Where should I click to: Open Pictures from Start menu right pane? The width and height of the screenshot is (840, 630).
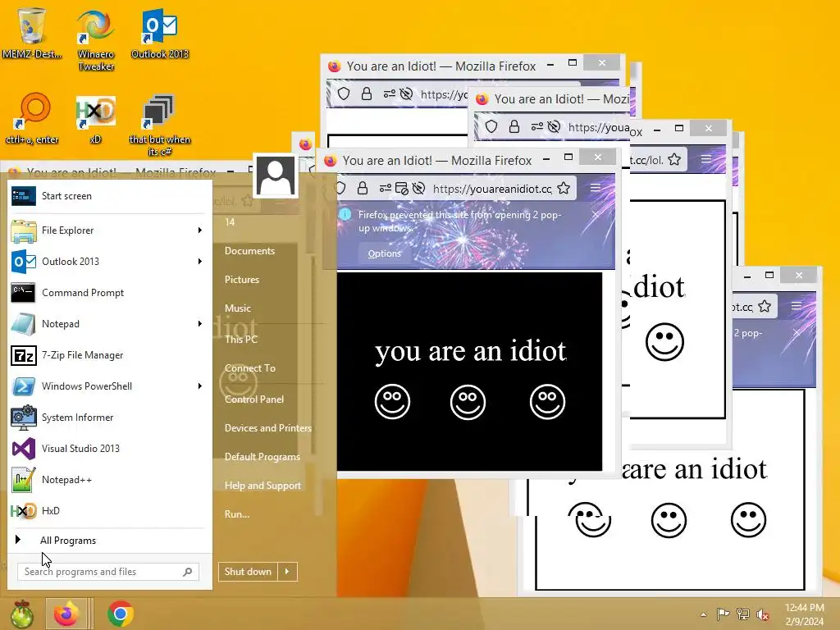click(x=242, y=280)
